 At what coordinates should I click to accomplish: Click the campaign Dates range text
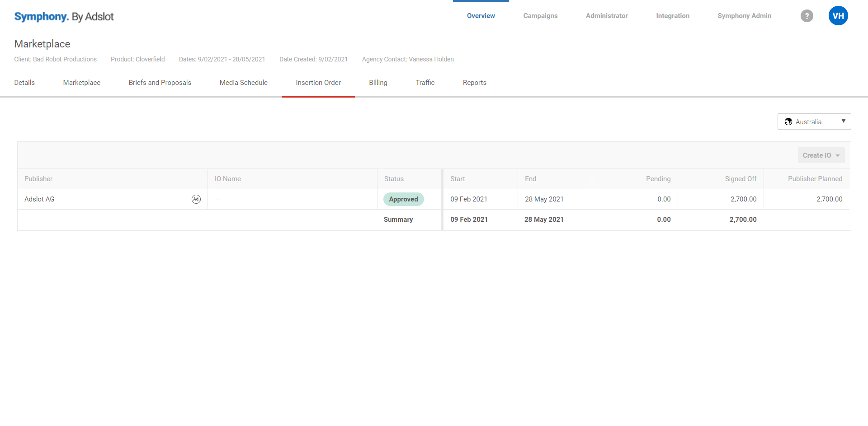pos(222,59)
